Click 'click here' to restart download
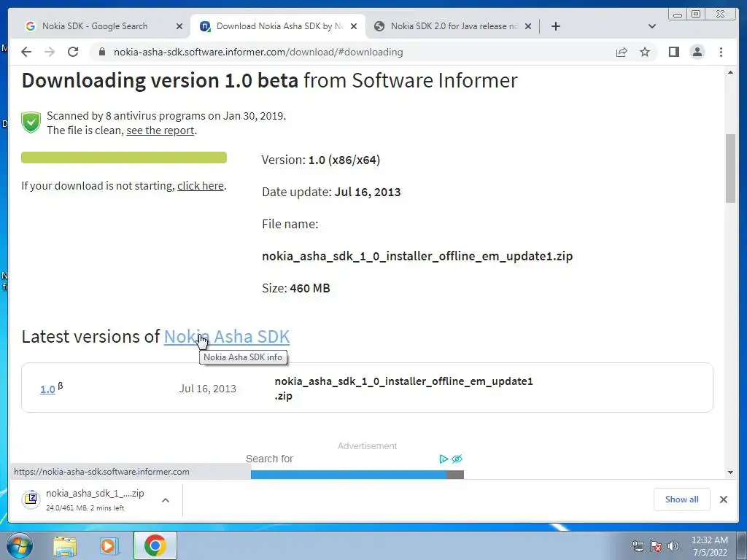 [201, 186]
